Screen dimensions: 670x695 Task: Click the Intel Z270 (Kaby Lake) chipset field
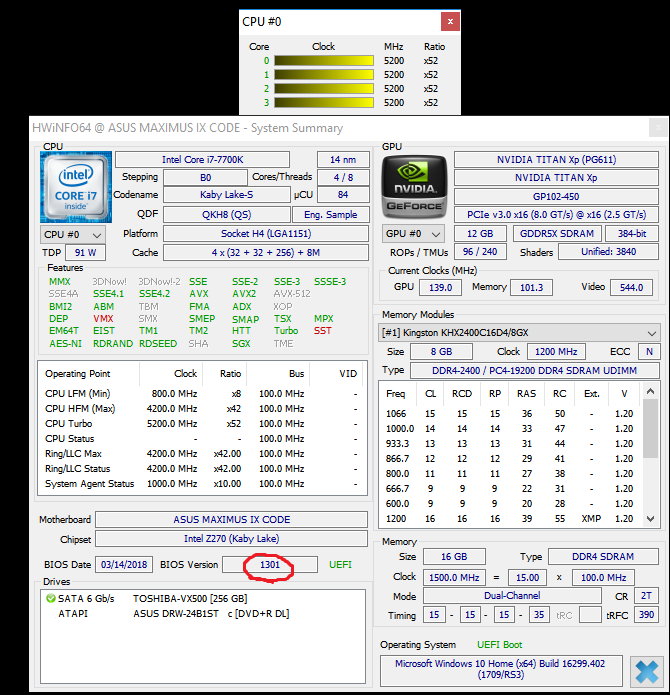point(231,539)
